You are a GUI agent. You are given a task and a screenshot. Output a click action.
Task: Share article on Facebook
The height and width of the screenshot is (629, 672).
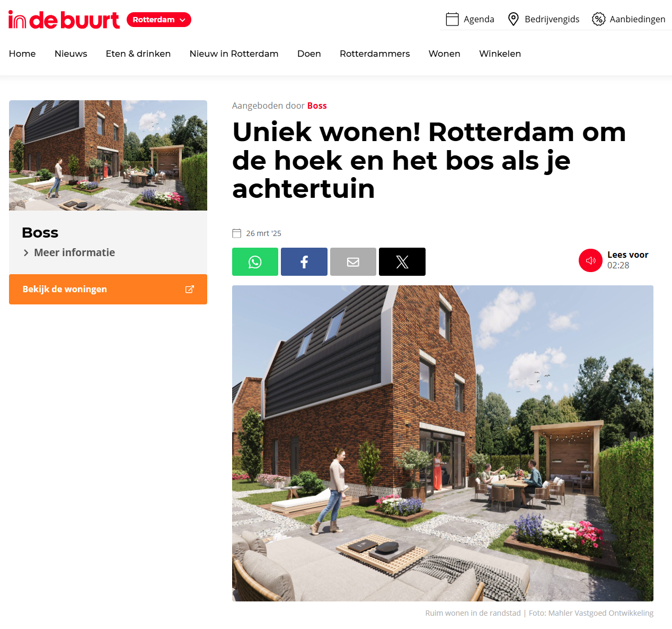click(304, 261)
